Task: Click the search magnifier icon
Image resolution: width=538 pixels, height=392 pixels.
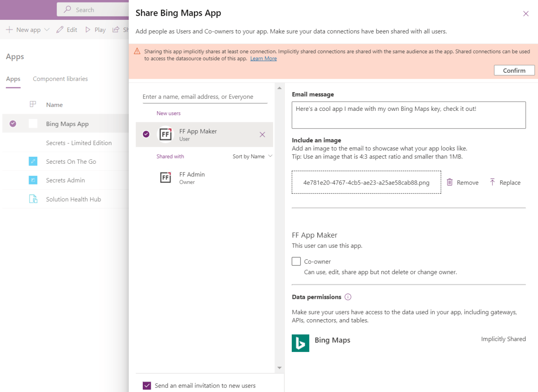Action: (x=67, y=9)
